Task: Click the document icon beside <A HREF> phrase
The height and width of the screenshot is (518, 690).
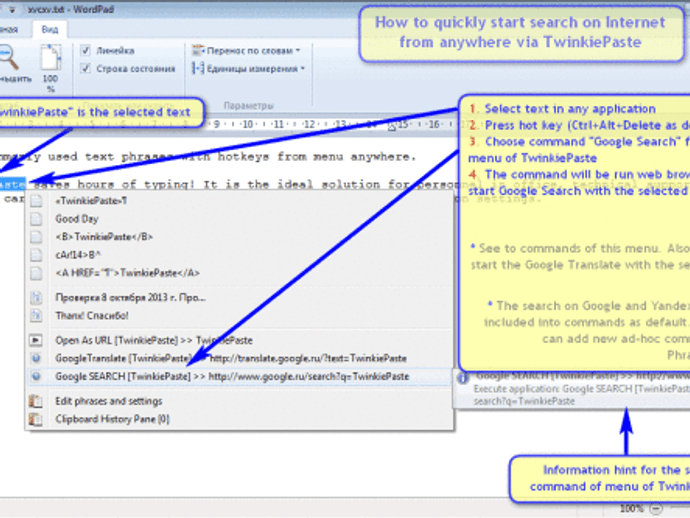Action: coord(36,273)
